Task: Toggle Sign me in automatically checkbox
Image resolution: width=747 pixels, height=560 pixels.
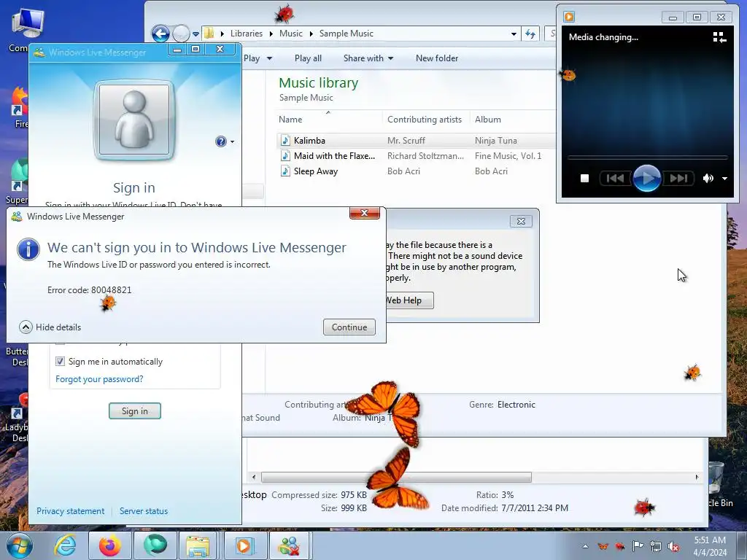Action: pyautogui.click(x=60, y=362)
